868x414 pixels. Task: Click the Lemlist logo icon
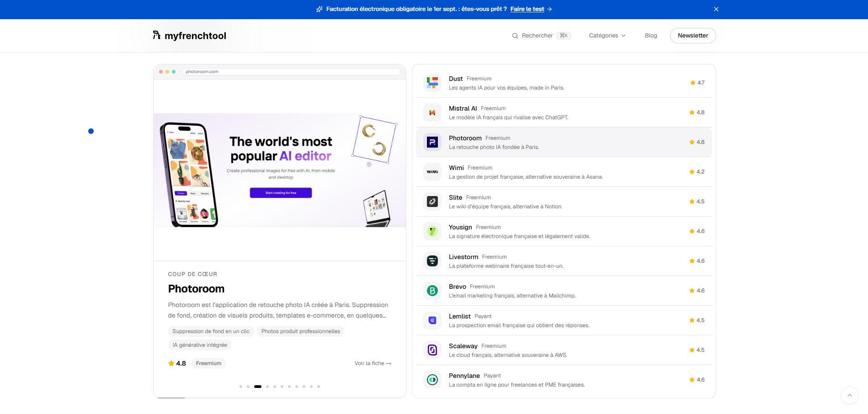click(432, 320)
